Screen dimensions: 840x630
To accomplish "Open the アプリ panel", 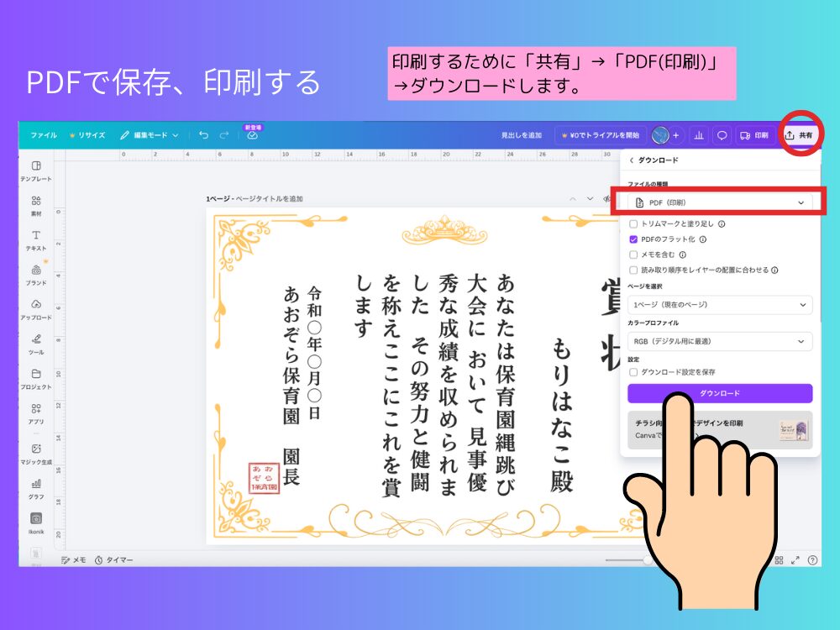I will click(36, 413).
